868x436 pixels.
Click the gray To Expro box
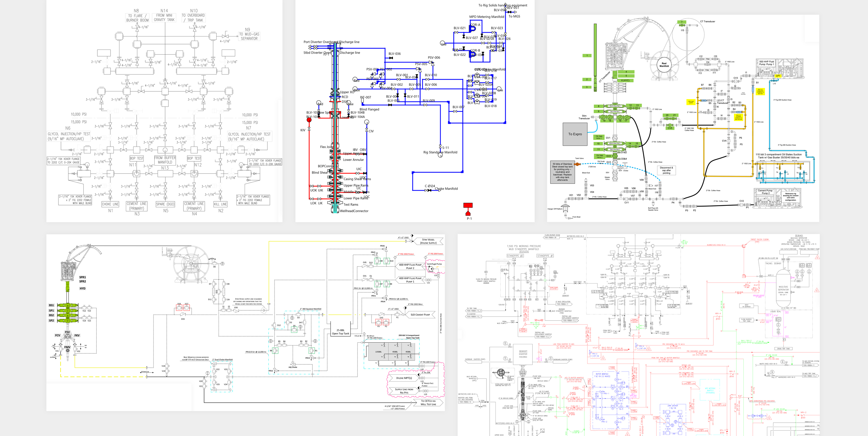pos(575,134)
